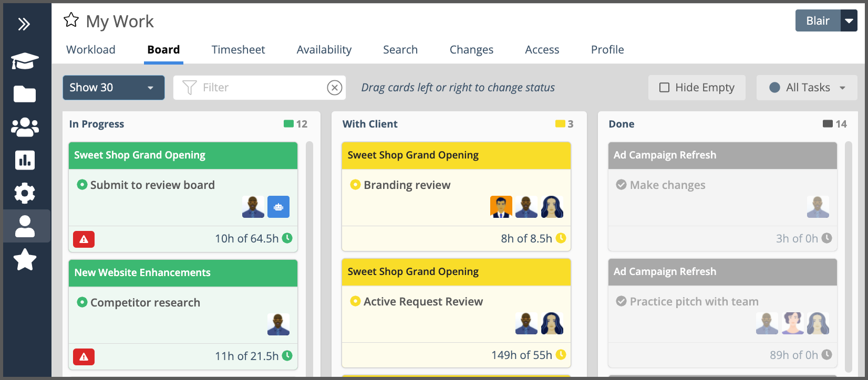
Task: Click into the Filter input field
Action: [260, 88]
